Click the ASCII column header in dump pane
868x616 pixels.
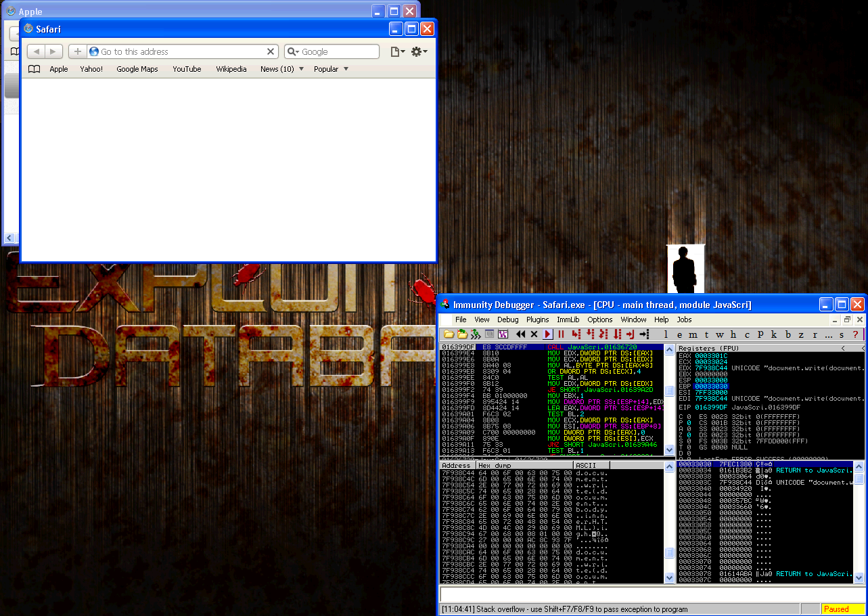(x=591, y=466)
